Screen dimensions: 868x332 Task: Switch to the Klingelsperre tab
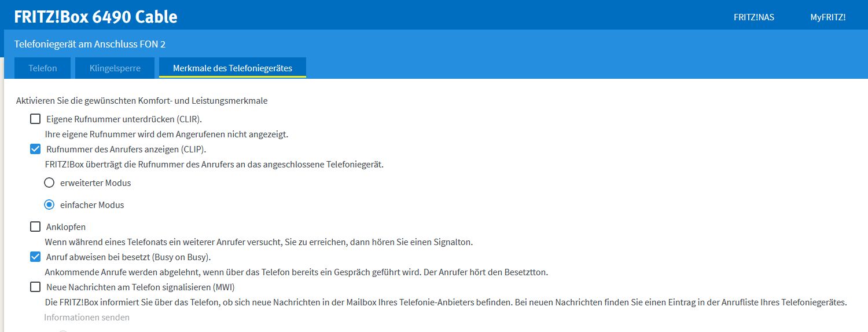(115, 68)
